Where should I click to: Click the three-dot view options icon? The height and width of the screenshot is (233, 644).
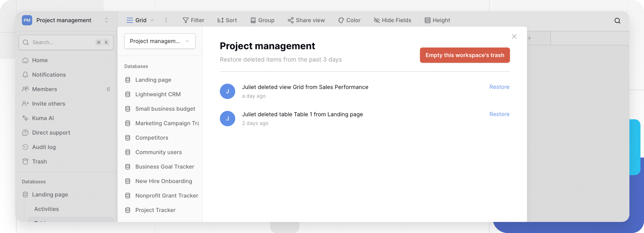click(x=166, y=20)
